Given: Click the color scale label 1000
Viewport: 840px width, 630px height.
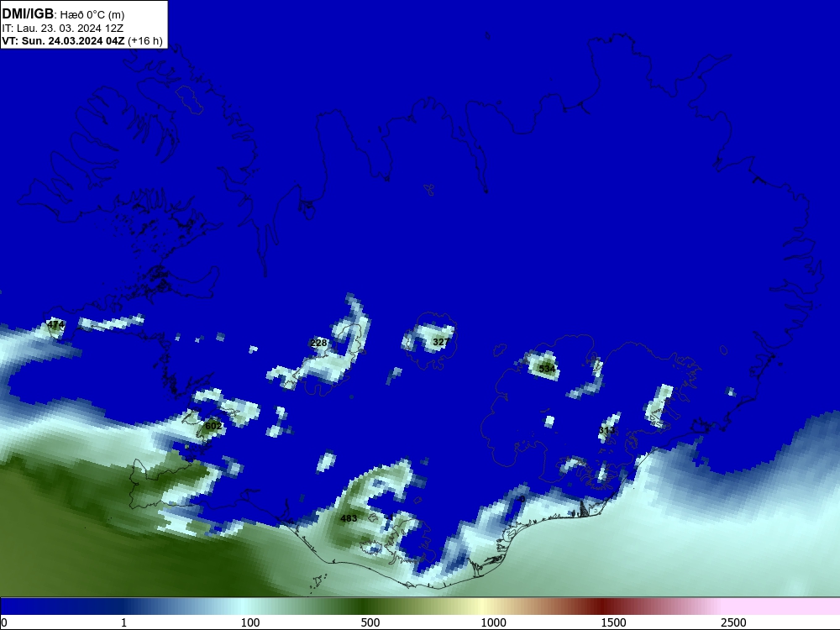Looking at the screenshot, I should (493, 622).
